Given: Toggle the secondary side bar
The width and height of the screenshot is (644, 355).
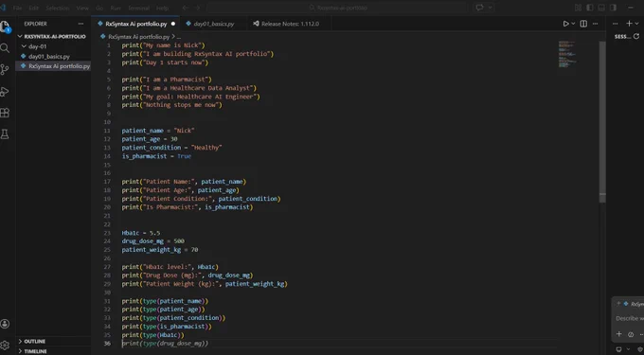Looking at the screenshot, I should [x=613, y=8].
